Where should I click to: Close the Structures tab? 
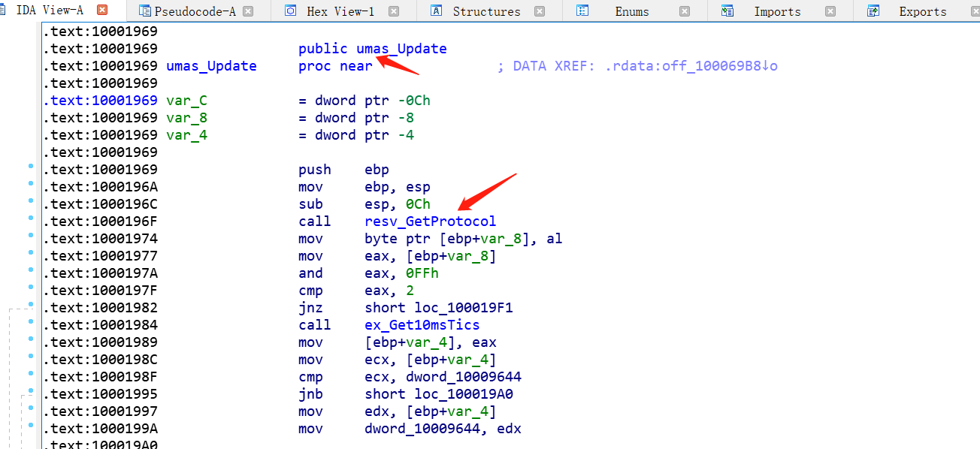pyautogui.click(x=540, y=11)
